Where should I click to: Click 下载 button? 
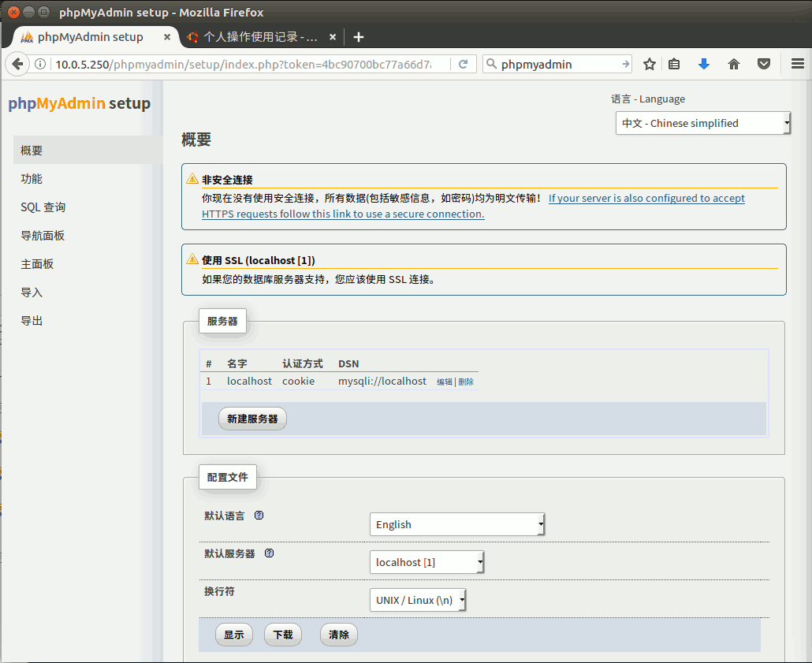(x=283, y=635)
